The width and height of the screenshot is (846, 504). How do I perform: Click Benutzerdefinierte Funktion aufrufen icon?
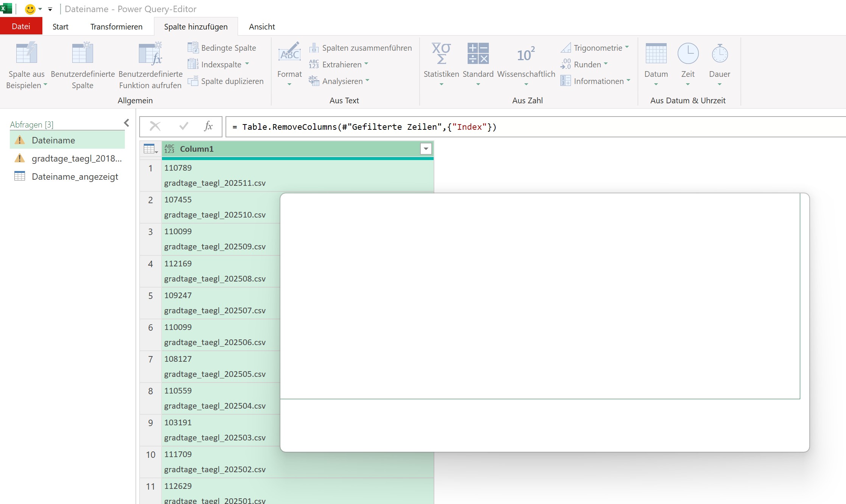[150, 53]
